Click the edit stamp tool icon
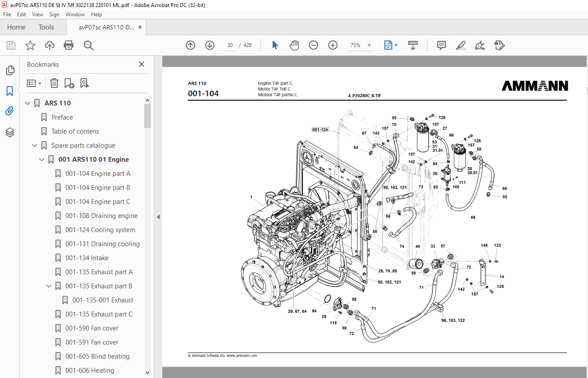 (499, 45)
